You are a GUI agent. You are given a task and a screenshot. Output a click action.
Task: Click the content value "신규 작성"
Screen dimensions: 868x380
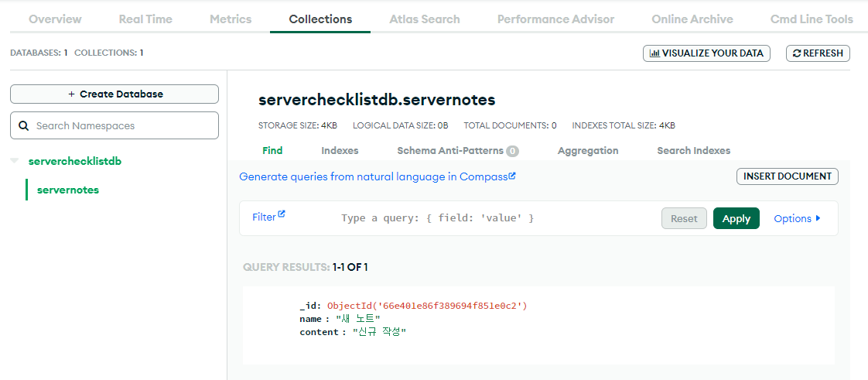(379, 332)
